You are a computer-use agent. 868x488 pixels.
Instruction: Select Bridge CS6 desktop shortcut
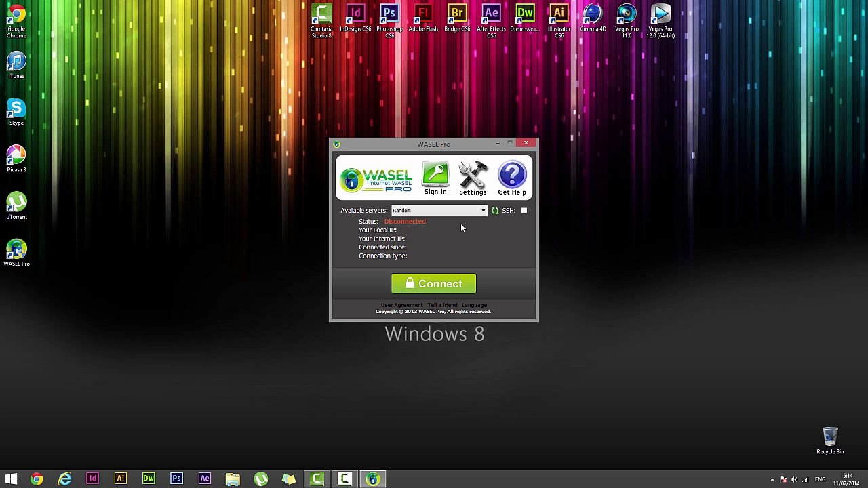(x=457, y=18)
